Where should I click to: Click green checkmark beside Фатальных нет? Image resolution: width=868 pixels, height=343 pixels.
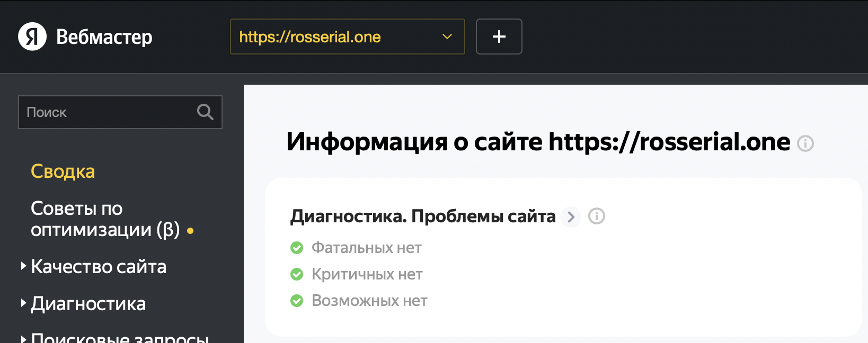[x=297, y=248]
